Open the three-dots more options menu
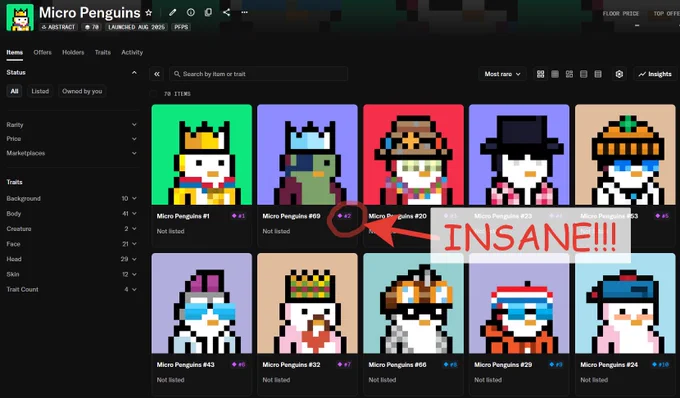The image size is (680, 398). (x=245, y=12)
